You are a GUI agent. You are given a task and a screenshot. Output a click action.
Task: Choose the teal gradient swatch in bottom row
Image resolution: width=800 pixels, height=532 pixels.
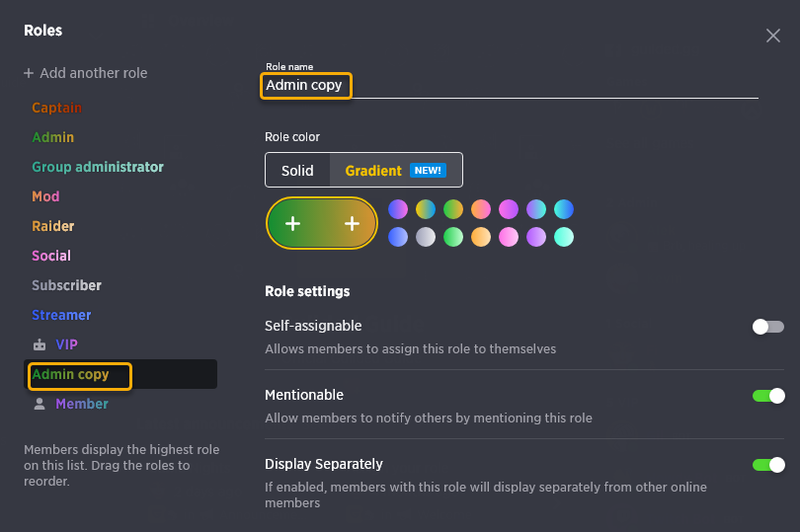click(563, 237)
